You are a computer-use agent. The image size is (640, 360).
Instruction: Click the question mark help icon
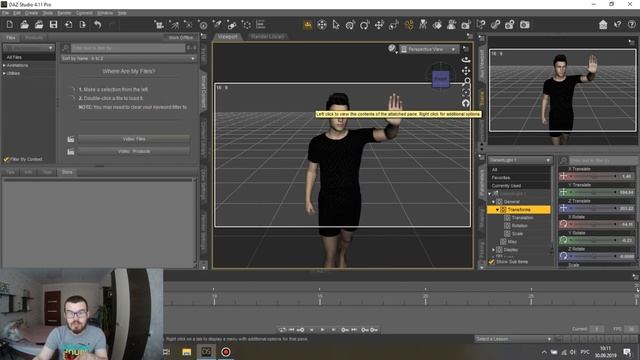(x=631, y=25)
